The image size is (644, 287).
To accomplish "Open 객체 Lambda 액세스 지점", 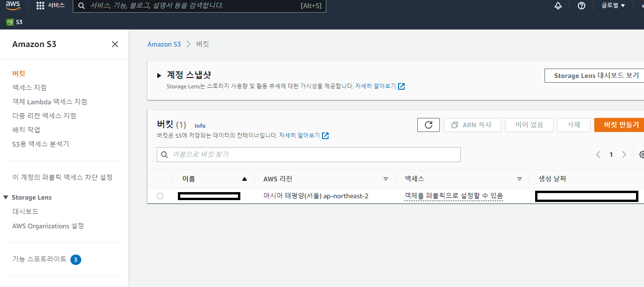I will [x=50, y=101].
